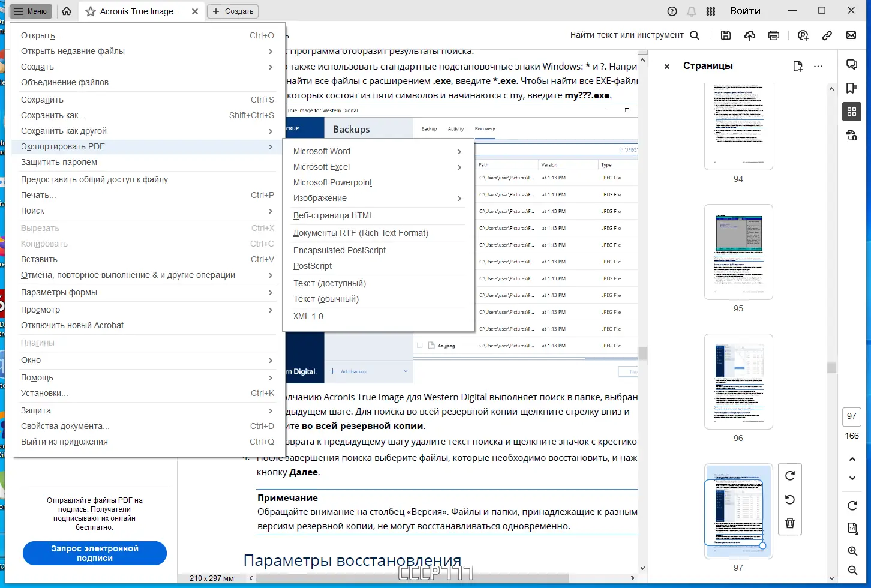The width and height of the screenshot is (871, 588).
Task: Open the Bookmarks panel
Action: pos(852,88)
